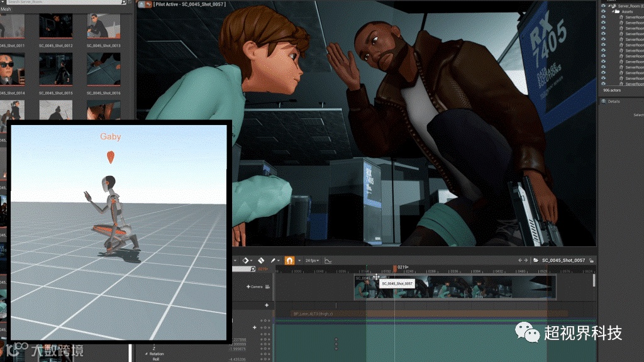Click the orange playhead marker at frame 0219
The width and height of the screenshot is (644, 362).
pos(395,268)
